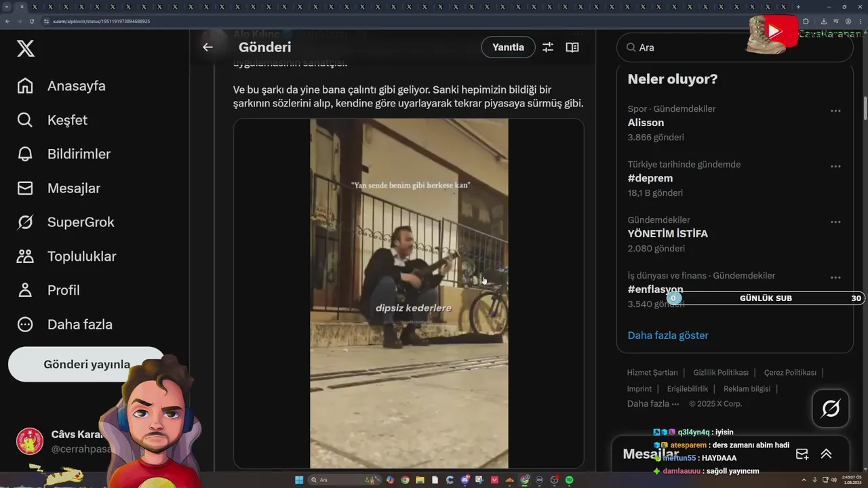Open Mesajlar in the left sidebar
This screenshot has width=868, height=488.
click(x=58, y=188)
